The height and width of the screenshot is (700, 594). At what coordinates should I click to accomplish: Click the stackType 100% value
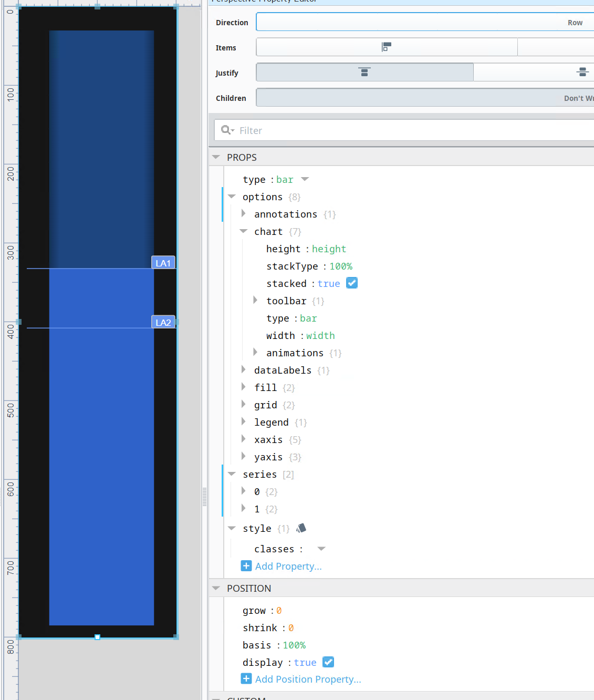(x=341, y=266)
